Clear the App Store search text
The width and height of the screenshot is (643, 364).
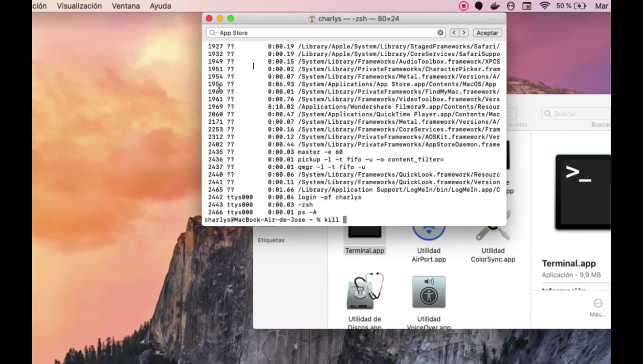point(440,33)
